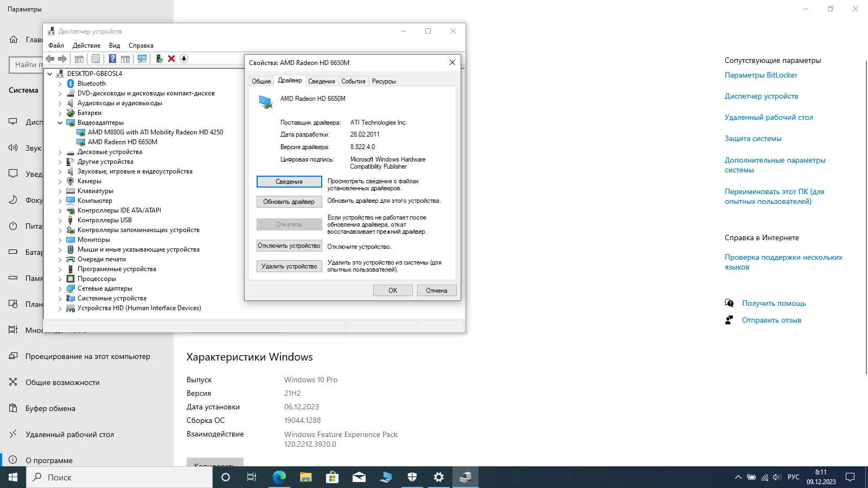Click the blue question mark help icon
Image resolution: width=868 pixels, height=488 pixels.
(112, 59)
